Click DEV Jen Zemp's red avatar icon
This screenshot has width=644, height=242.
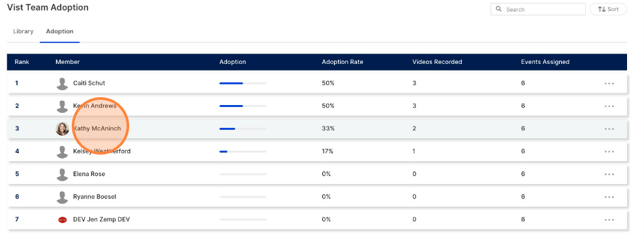pos(63,220)
